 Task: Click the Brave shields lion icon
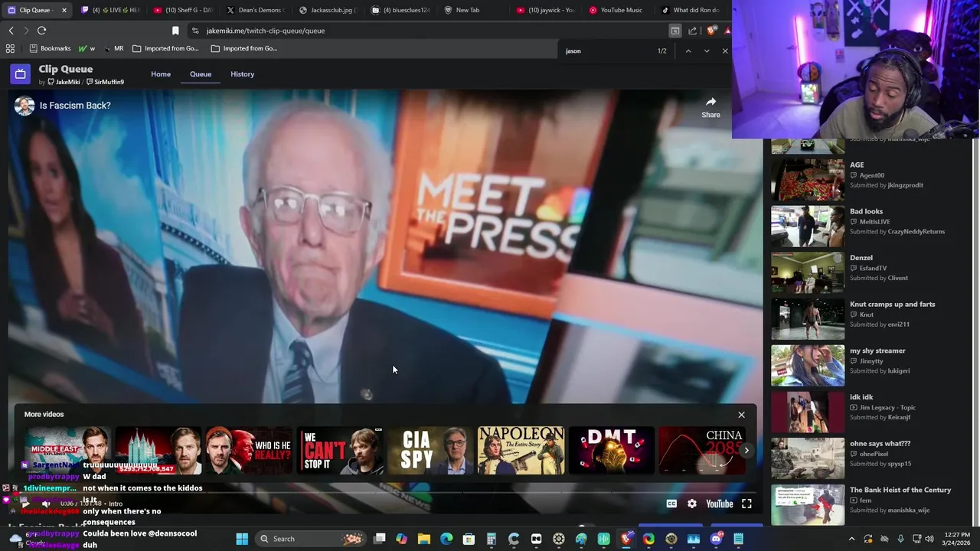click(x=710, y=31)
